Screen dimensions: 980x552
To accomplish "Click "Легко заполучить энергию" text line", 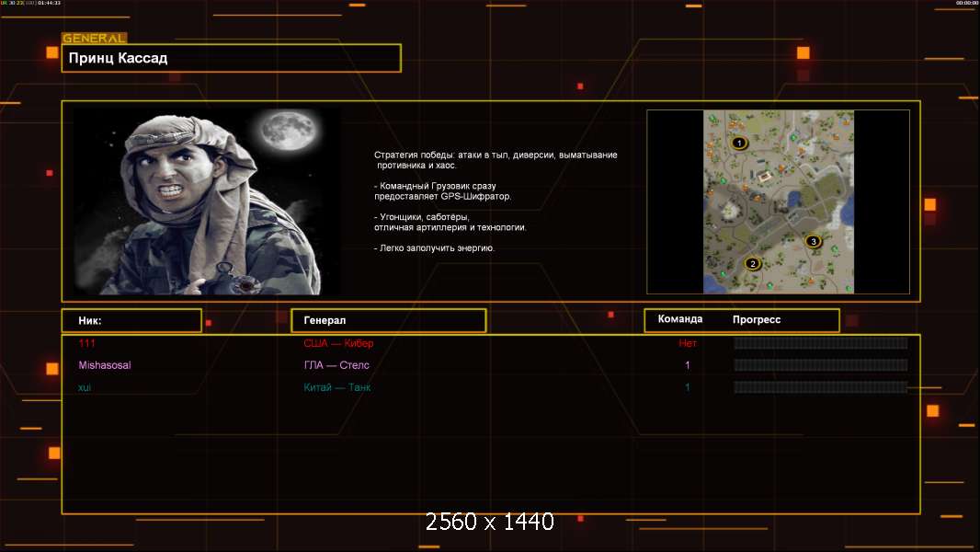I will 434,248.
